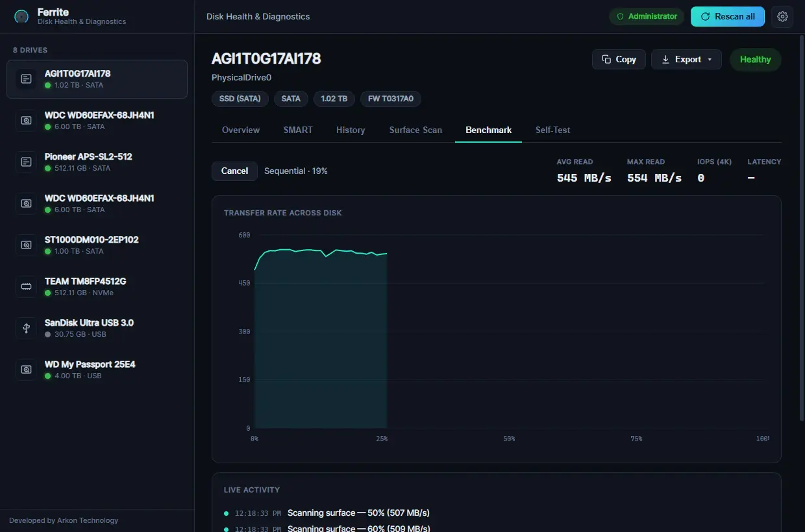The image size is (805, 532).
Task: Cancel the running sequential benchmark
Action: (234, 171)
